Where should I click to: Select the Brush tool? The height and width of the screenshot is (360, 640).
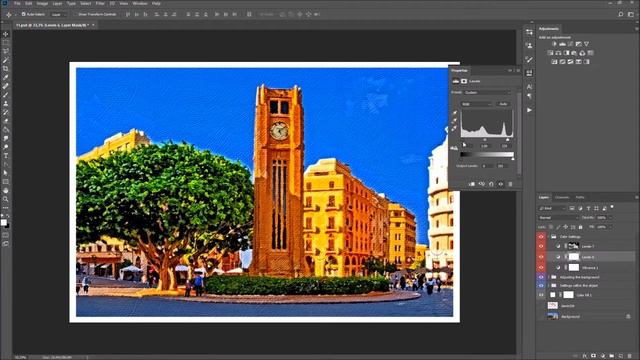6,95
